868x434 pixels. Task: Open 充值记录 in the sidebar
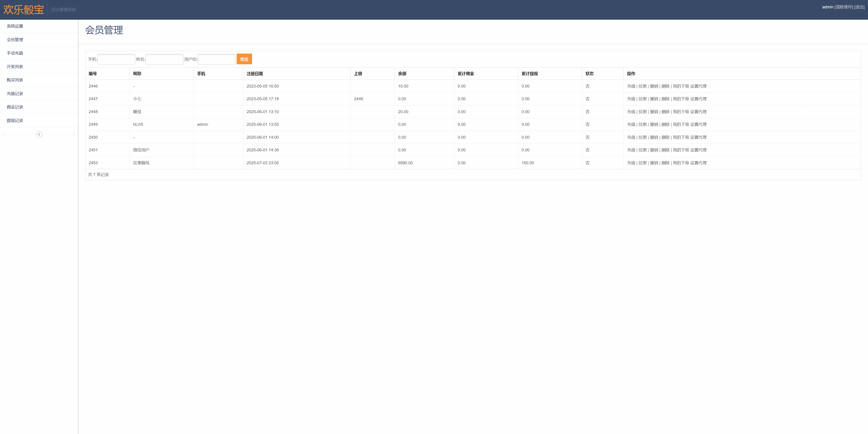click(x=15, y=94)
